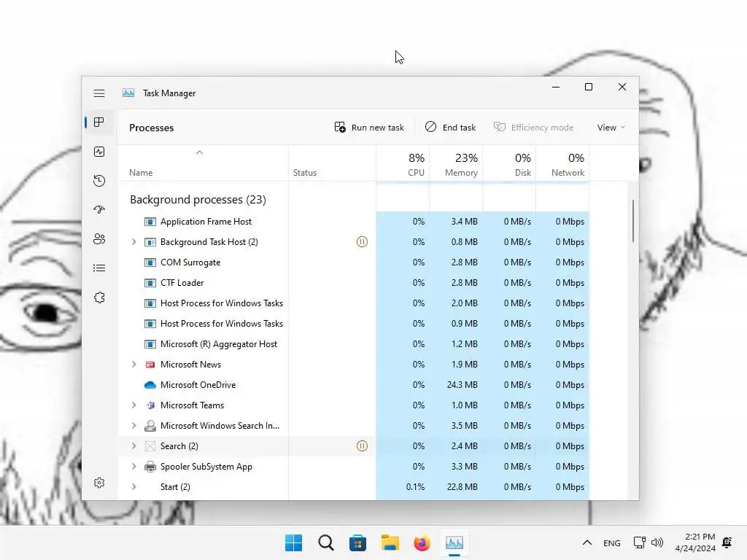
Task: Select the Processes sidebar icon
Action: pyautogui.click(x=99, y=122)
